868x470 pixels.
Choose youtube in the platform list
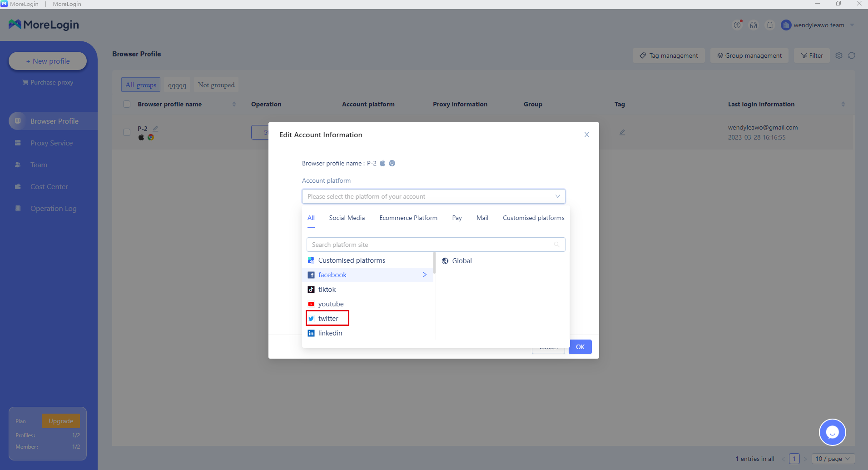tap(368, 304)
